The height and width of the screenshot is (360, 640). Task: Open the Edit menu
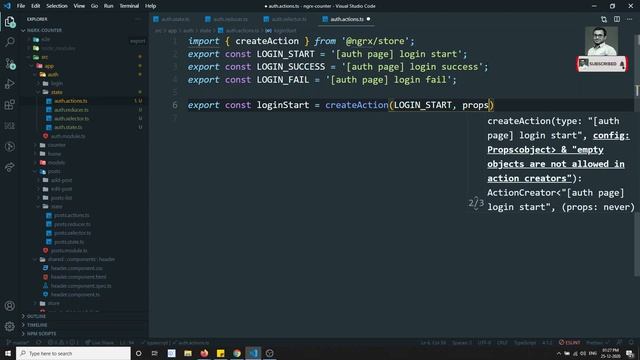point(36,6)
